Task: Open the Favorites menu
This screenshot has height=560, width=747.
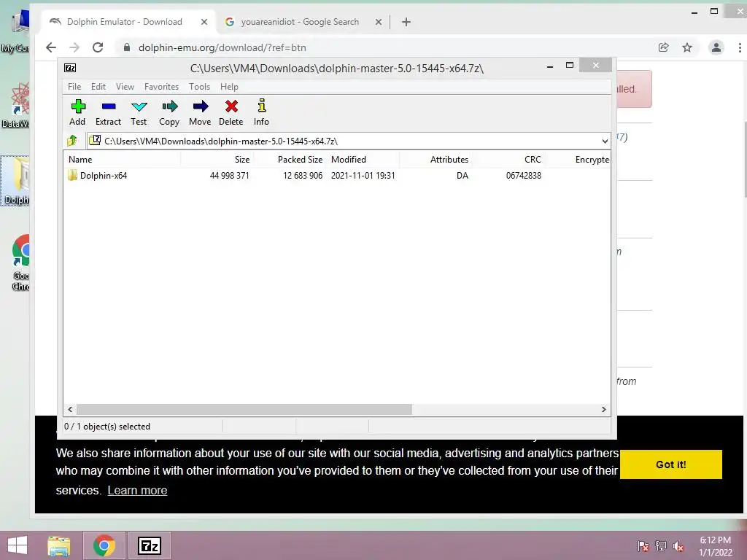Action: [x=161, y=87]
